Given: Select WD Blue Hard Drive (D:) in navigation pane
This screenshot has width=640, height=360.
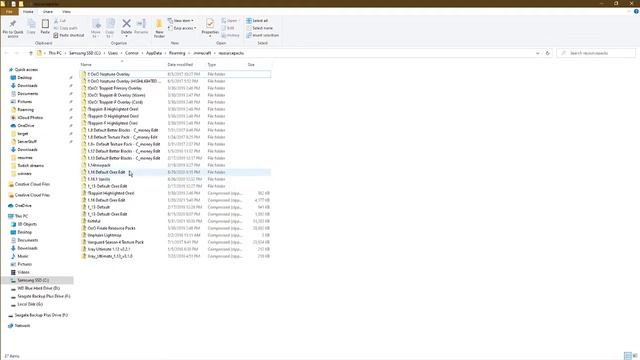Looking at the screenshot, I should [x=38, y=288].
